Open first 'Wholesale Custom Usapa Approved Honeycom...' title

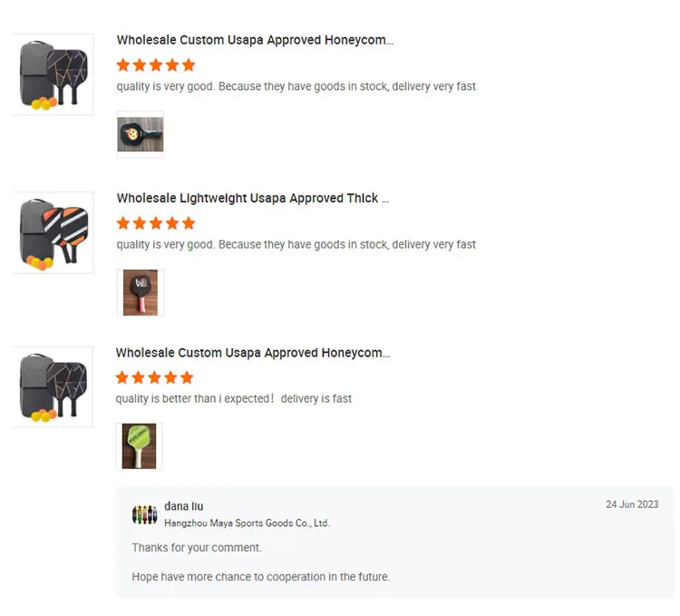point(255,40)
